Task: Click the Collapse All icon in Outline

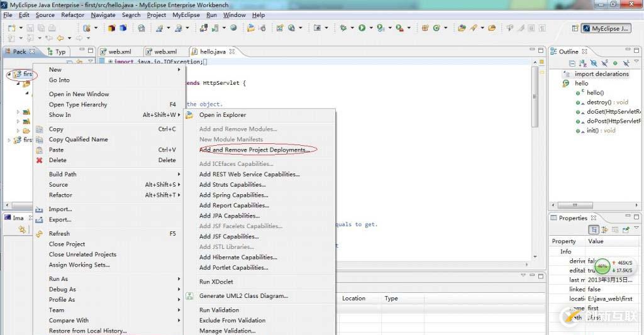Action: click(x=572, y=63)
